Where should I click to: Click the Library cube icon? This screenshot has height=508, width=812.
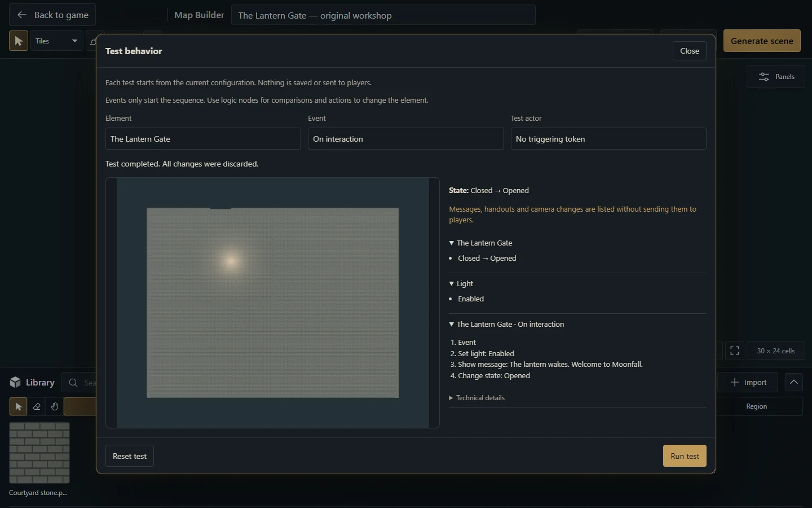(x=15, y=382)
